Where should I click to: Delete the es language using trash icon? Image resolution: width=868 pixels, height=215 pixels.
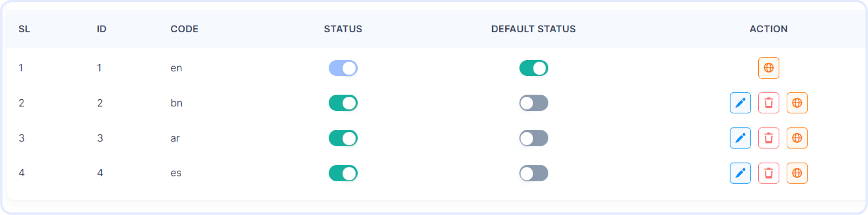click(768, 173)
